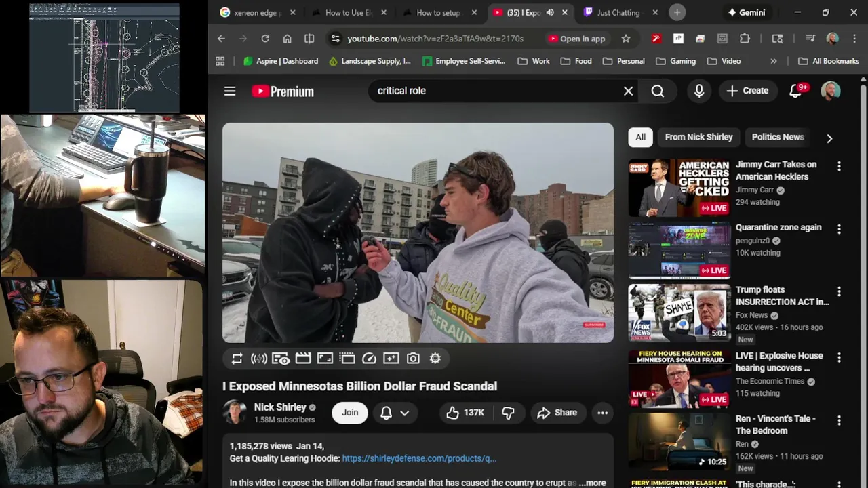
Task: Select the All filter chip
Action: (640, 137)
